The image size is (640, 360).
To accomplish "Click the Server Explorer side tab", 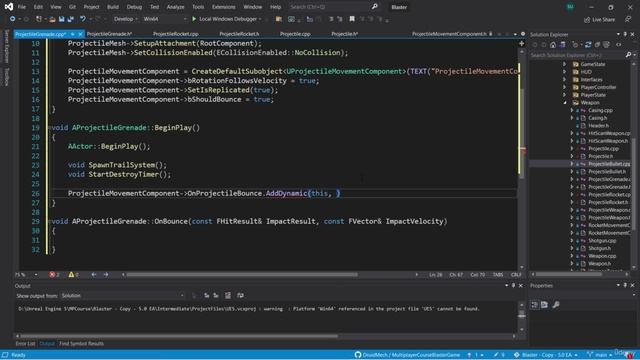I will pyautogui.click(x=6, y=47).
